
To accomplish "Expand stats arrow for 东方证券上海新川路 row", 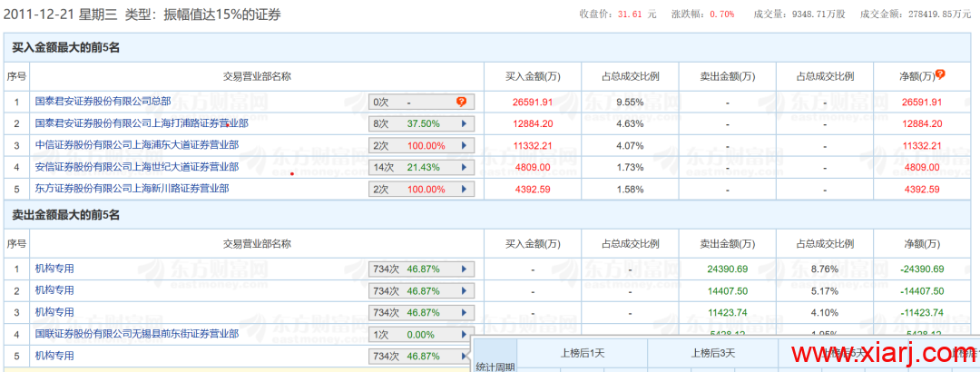I will point(464,190).
